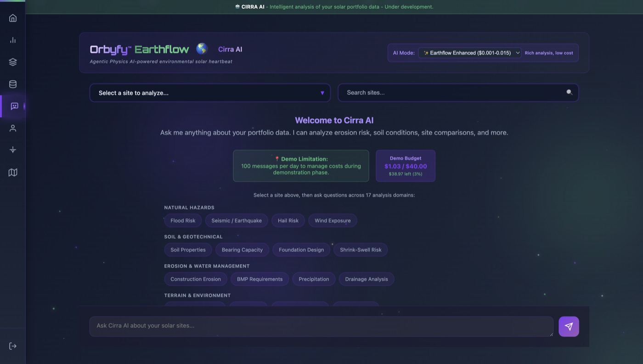Open the Home icon in sidebar

coord(13,18)
